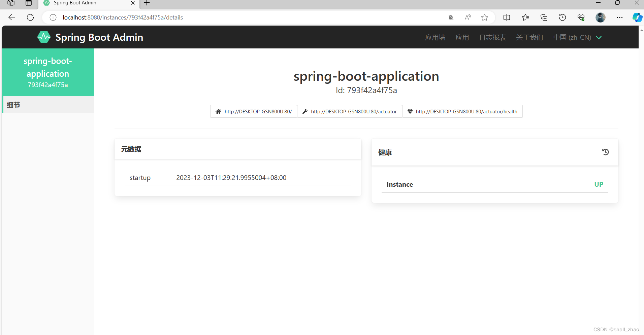This screenshot has width=644, height=335.
Task: Click the muted notifications bell icon
Action: pos(451,17)
